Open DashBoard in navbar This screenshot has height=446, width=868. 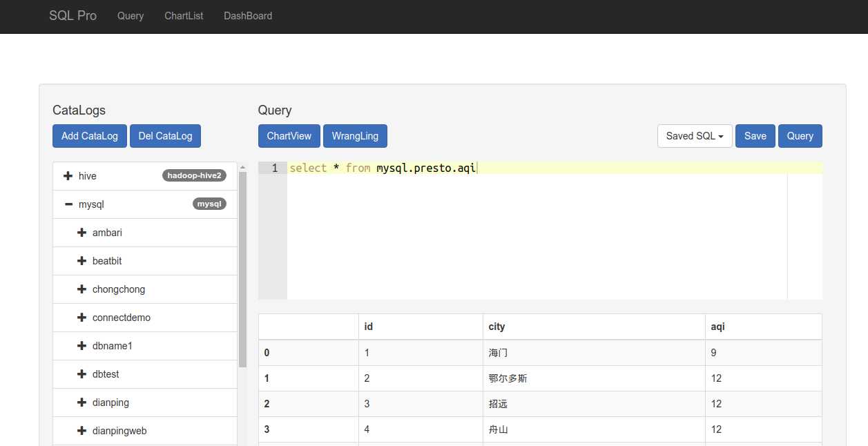(x=248, y=16)
